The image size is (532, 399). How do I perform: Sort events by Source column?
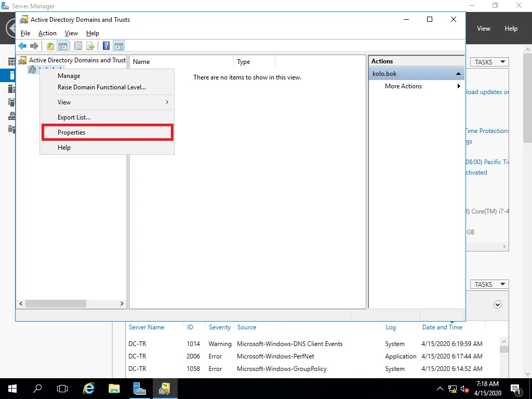pos(247,327)
